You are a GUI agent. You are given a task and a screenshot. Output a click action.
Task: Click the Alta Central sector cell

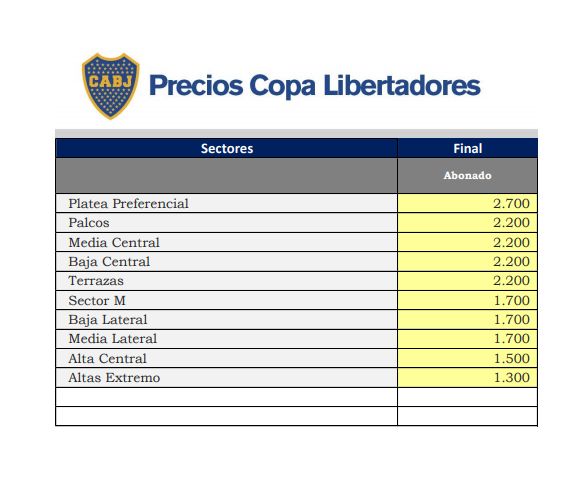pyautogui.click(x=226, y=359)
